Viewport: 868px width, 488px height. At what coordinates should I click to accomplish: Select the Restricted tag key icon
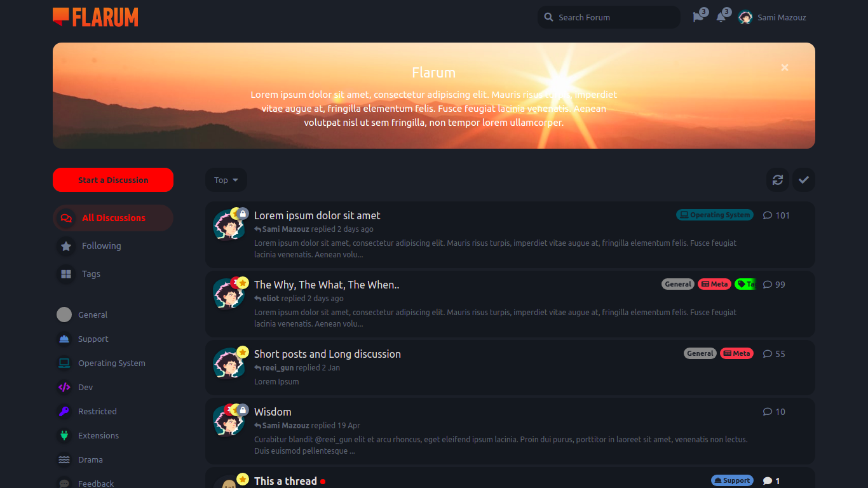(64, 411)
